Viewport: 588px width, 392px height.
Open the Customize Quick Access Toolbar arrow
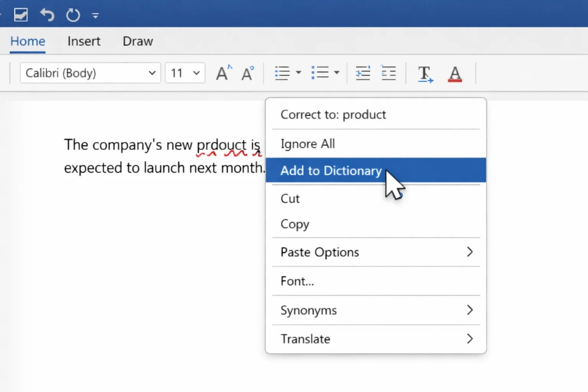click(x=96, y=15)
